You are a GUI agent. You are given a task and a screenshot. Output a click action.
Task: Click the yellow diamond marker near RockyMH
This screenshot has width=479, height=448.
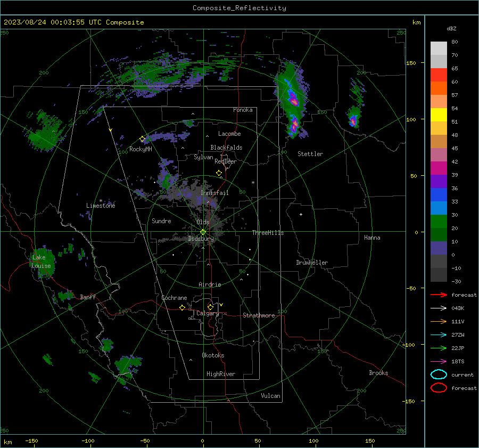pyautogui.click(x=142, y=139)
